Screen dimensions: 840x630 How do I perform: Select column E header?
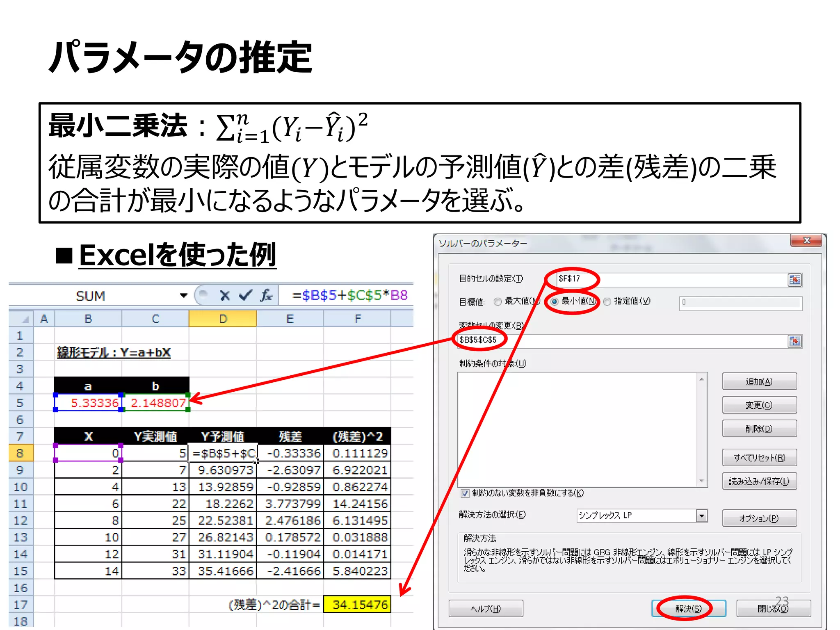(290, 319)
